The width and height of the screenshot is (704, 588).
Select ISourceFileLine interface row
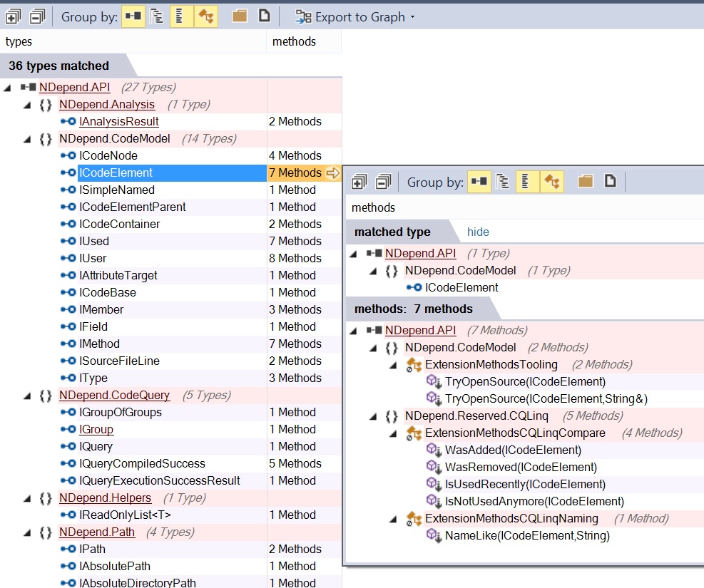[x=119, y=361]
